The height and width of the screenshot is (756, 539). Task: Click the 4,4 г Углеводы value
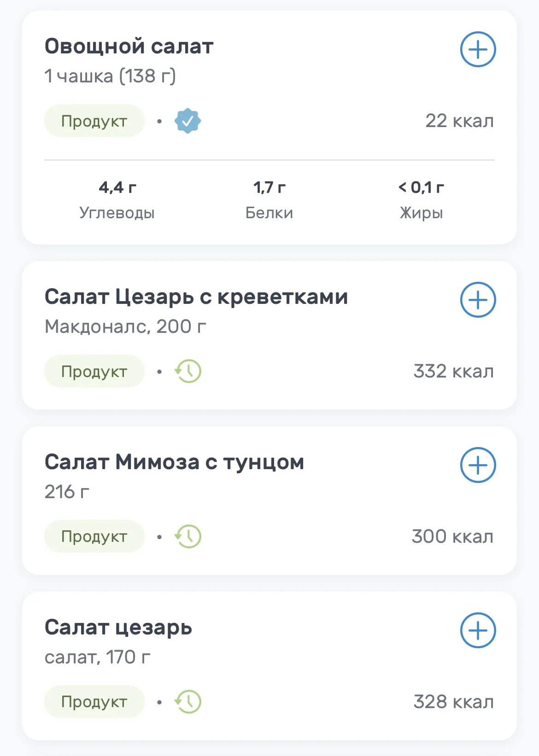coord(117,188)
